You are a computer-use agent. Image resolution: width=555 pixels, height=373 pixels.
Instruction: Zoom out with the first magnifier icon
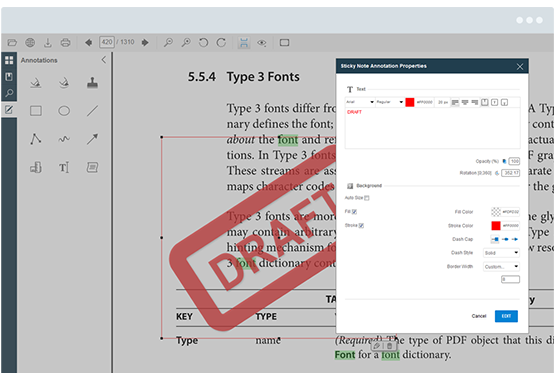(168, 43)
